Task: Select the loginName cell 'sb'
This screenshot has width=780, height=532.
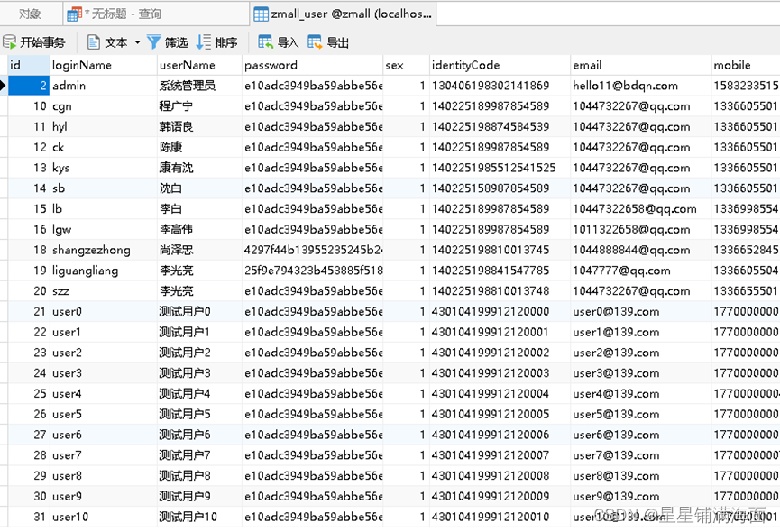Action: 104,188
